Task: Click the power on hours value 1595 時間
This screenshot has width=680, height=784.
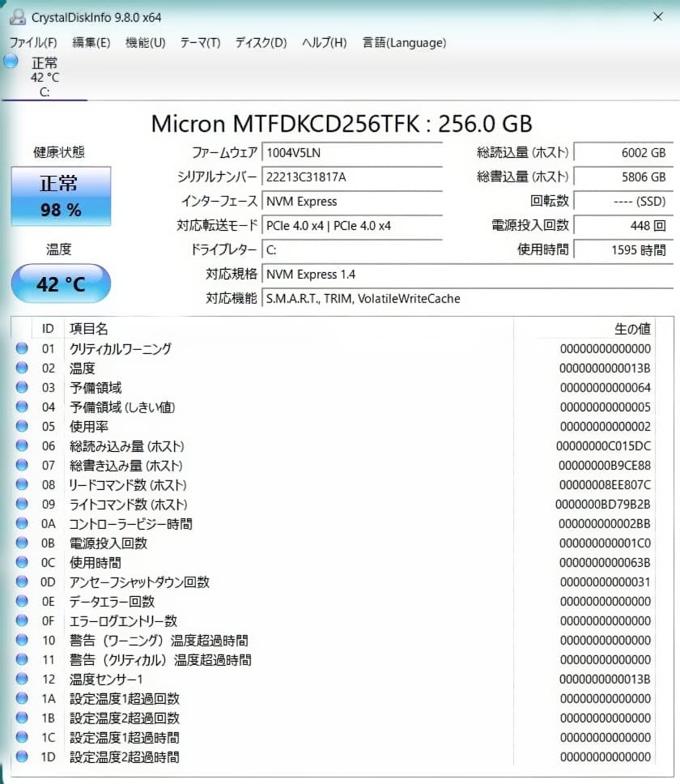Action: click(623, 250)
